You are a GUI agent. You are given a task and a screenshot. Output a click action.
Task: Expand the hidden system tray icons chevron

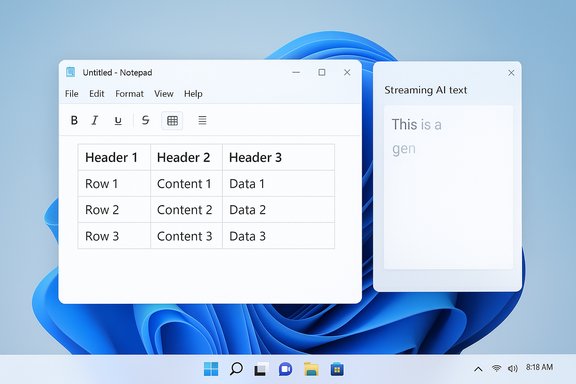pos(478,369)
